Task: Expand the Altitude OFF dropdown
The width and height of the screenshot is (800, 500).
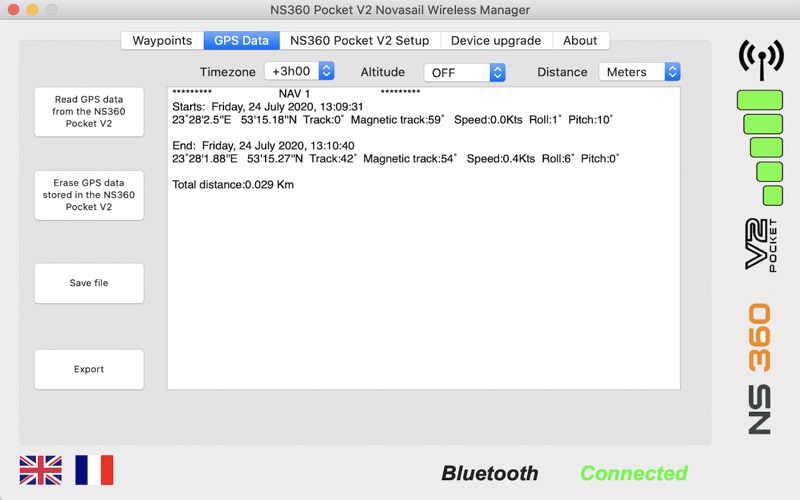Action: coord(465,72)
